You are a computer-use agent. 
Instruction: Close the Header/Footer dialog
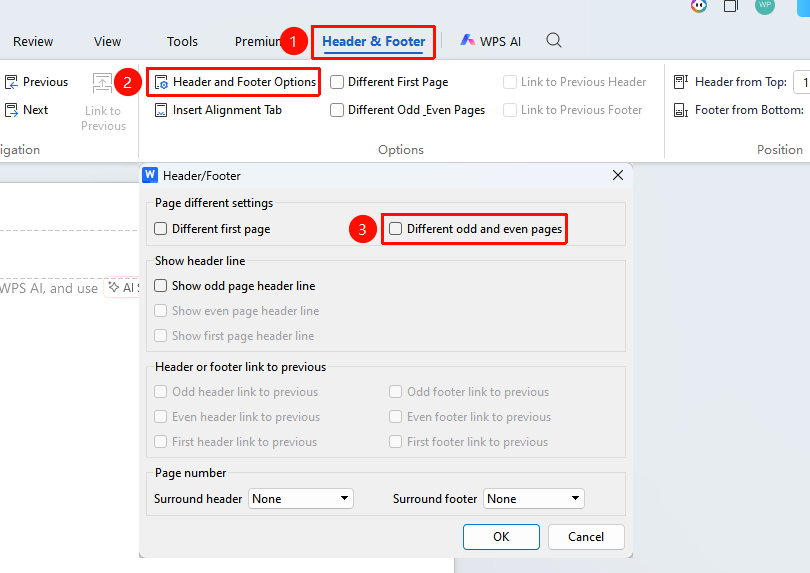coord(618,175)
